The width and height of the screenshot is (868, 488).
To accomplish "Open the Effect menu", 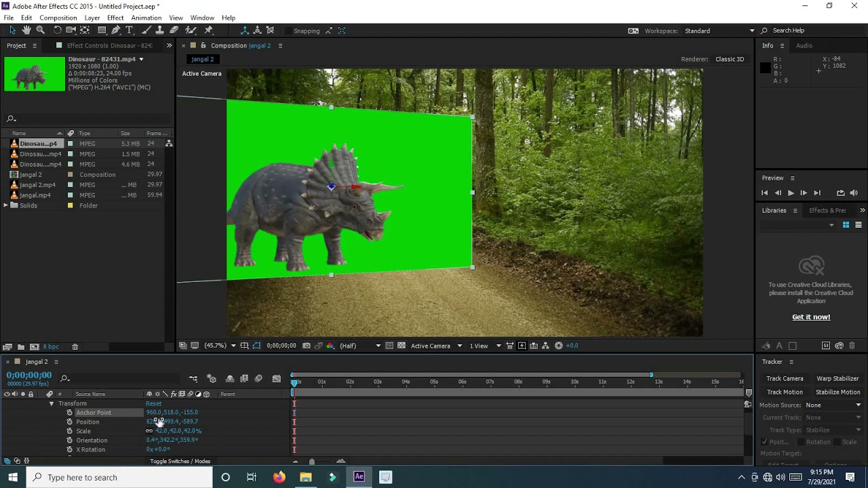I will coord(115,18).
